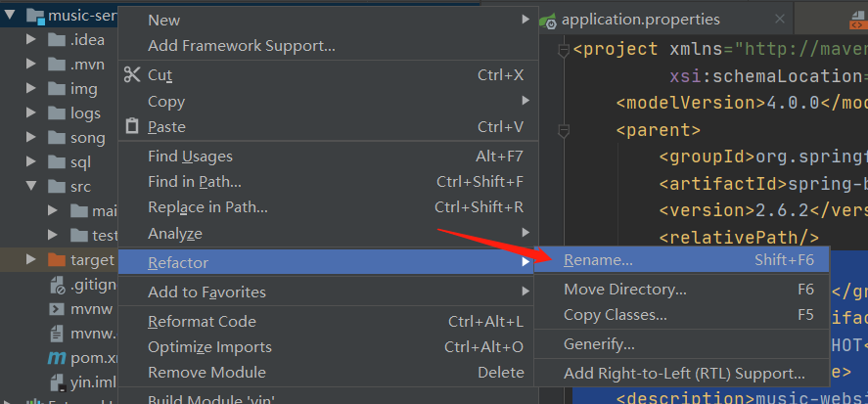The height and width of the screenshot is (404, 868).
Task: Click the scissors icon beside Cut
Action: [x=132, y=75]
